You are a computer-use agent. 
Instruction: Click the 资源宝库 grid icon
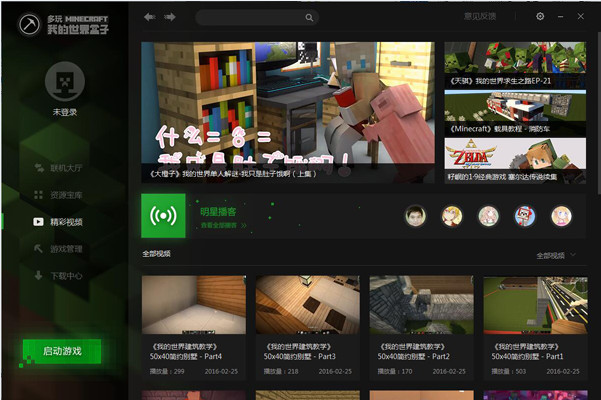click(x=38, y=195)
